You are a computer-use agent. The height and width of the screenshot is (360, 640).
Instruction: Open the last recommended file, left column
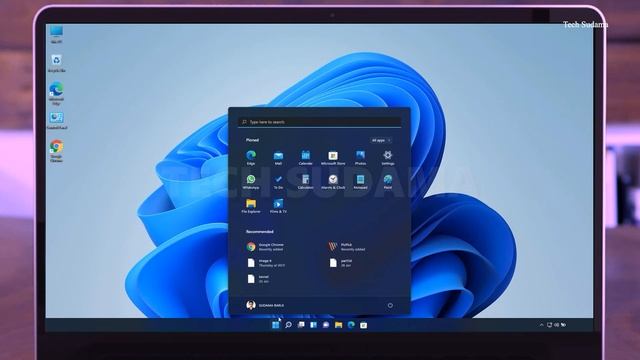(x=258, y=278)
